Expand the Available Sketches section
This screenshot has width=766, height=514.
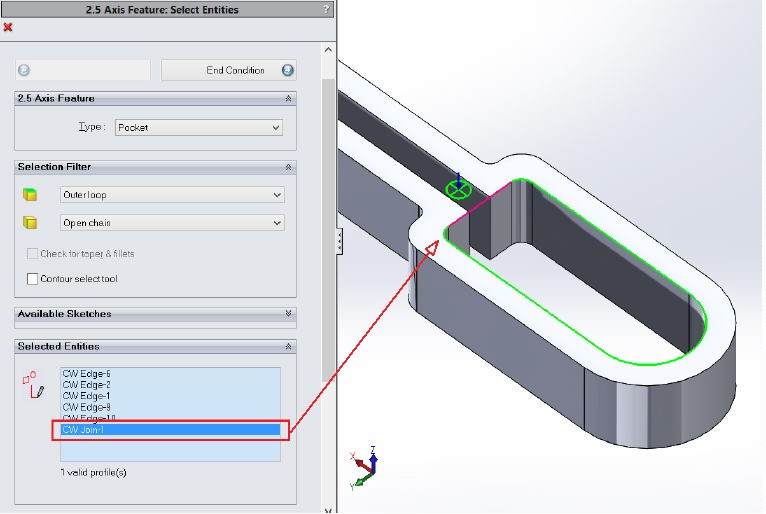coord(289,314)
